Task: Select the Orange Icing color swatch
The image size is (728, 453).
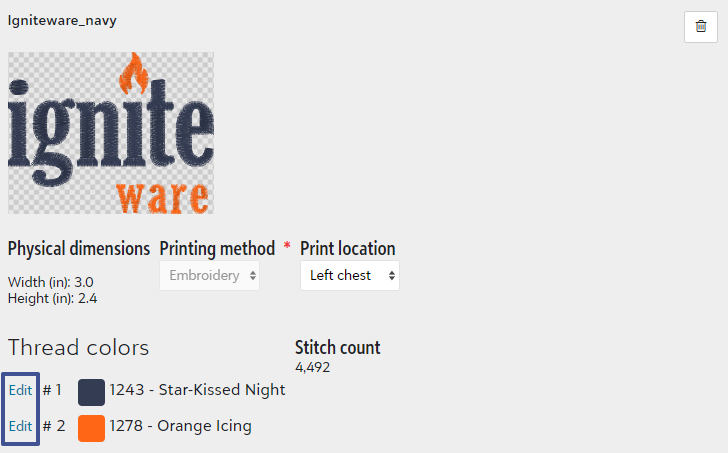Action: [91, 428]
